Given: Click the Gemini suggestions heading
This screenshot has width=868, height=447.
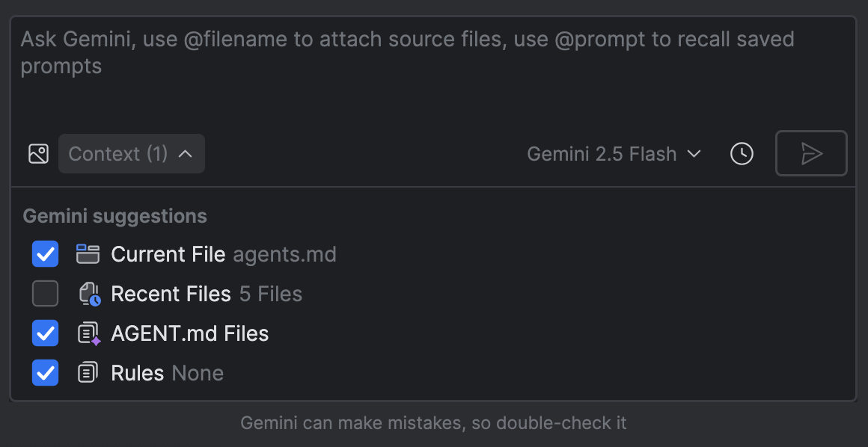Looking at the screenshot, I should point(115,217).
